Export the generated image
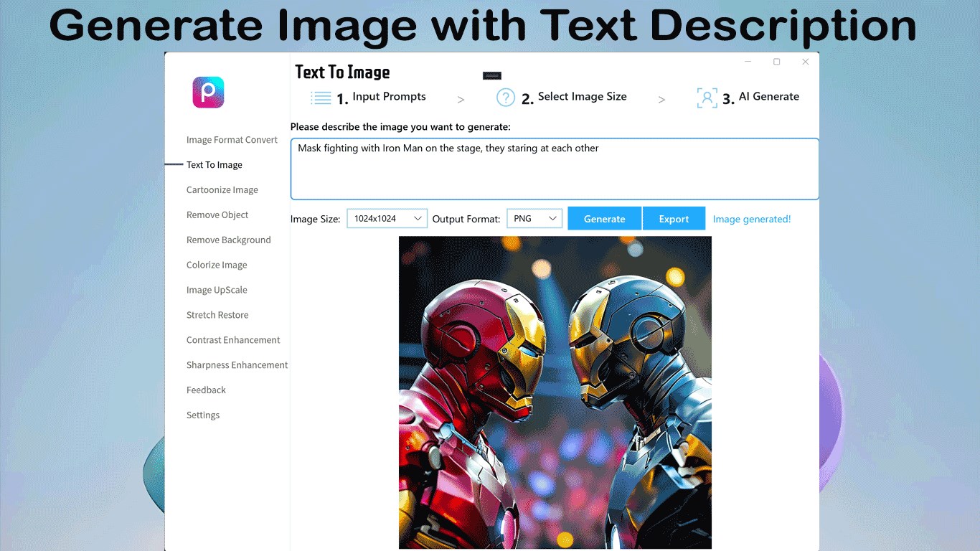The width and height of the screenshot is (980, 551). [x=674, y=218]
